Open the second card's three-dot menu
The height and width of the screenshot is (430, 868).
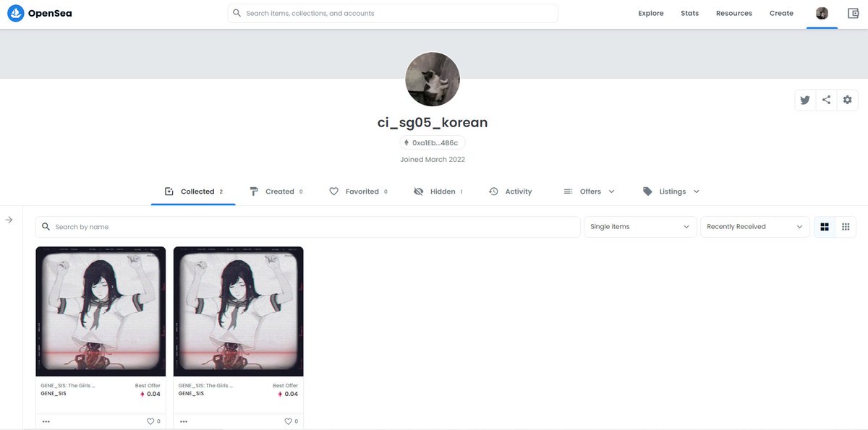pyautogui.click(x=184, y=421)
